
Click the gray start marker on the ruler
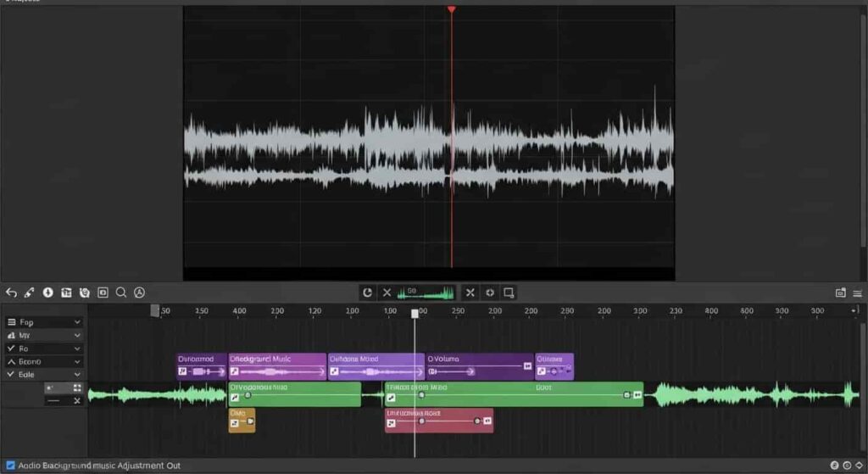(x=155, y=310)
